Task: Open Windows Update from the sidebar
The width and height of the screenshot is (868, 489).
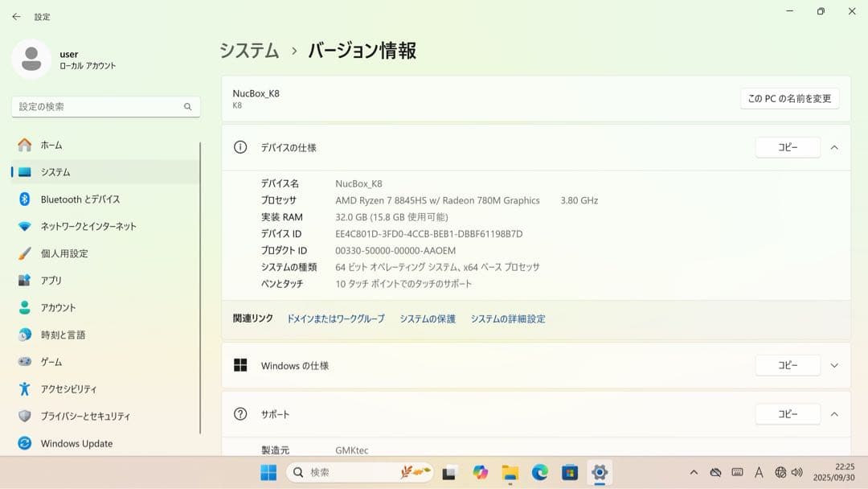Action: [78, 443]
